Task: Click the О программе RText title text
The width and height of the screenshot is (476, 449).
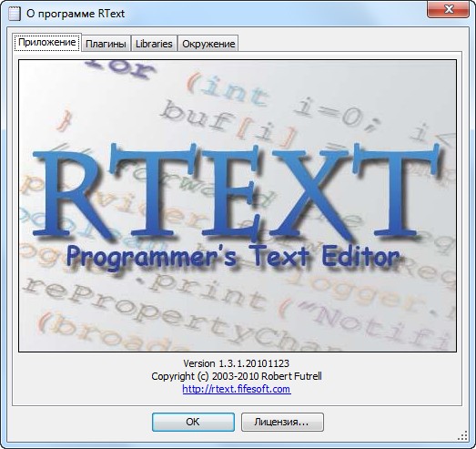Action: coord(76,14)
